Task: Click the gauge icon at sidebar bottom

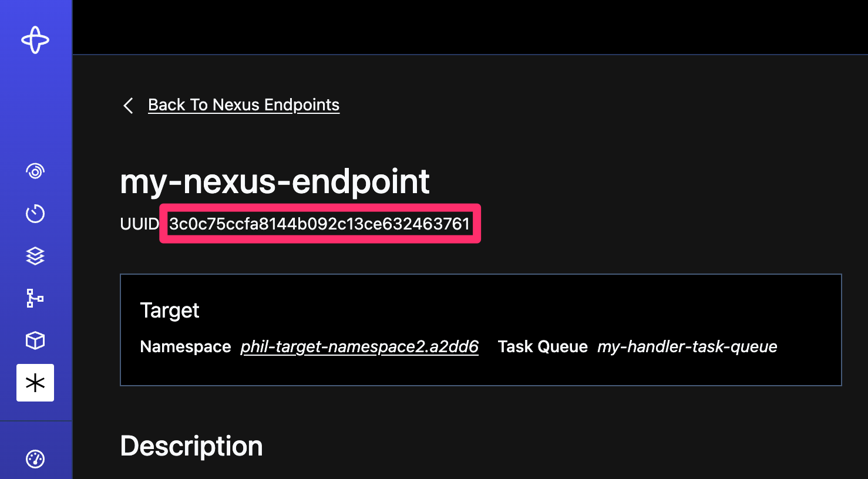Action: point(35,459)
